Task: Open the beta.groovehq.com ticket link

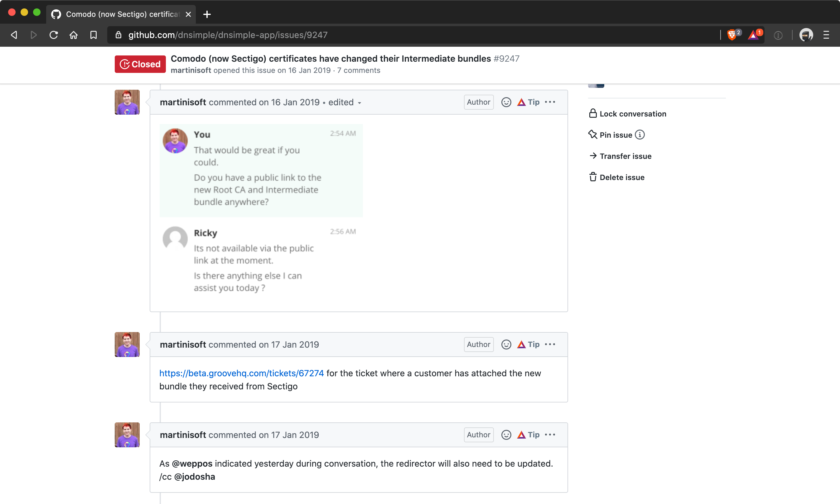Action: pos(241,373)
